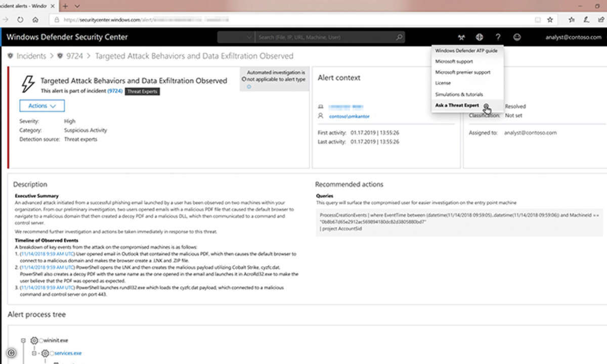Open the blurred machine name link

pos(346,107)
